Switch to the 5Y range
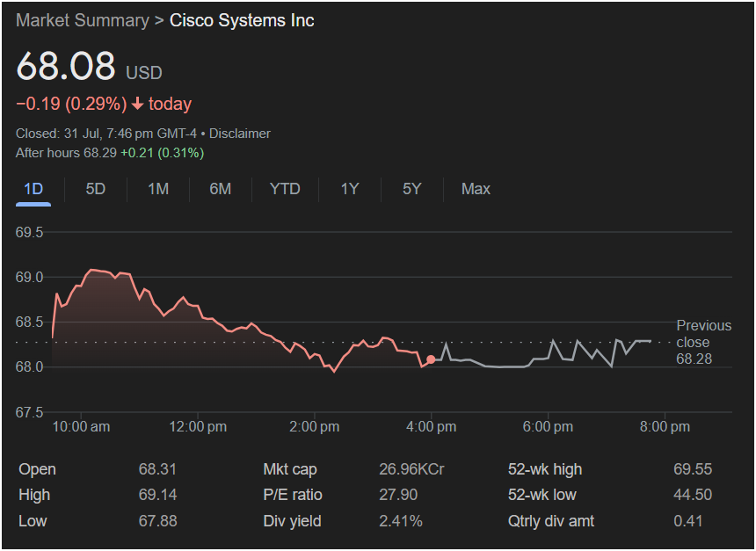 pyautogui.click(x=411, y=189)
